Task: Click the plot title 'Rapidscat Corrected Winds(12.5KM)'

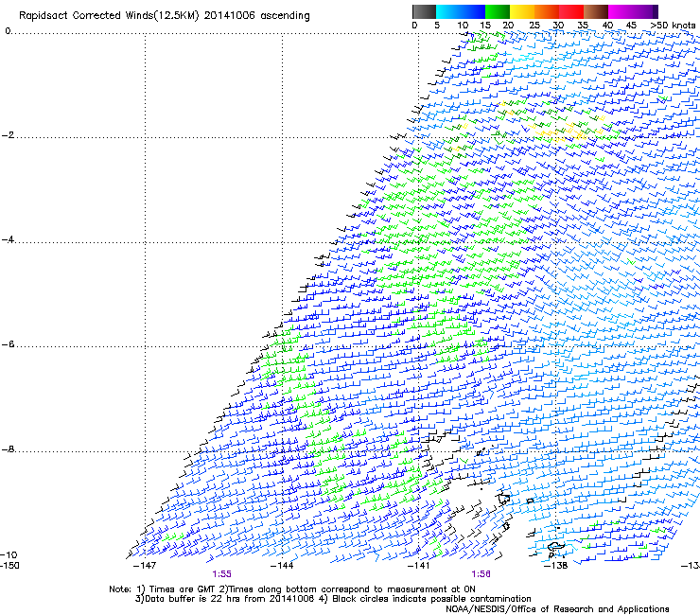Action: [109, 16]
